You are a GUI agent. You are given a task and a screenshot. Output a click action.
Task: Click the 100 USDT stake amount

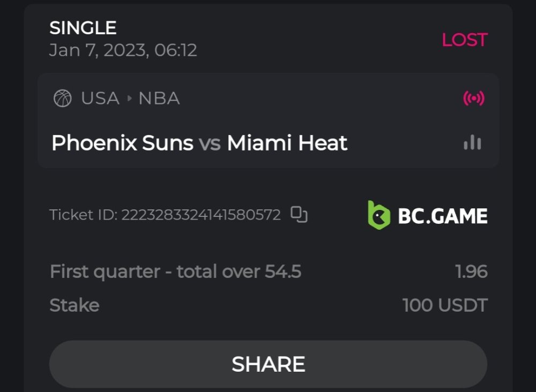[445, 305]
